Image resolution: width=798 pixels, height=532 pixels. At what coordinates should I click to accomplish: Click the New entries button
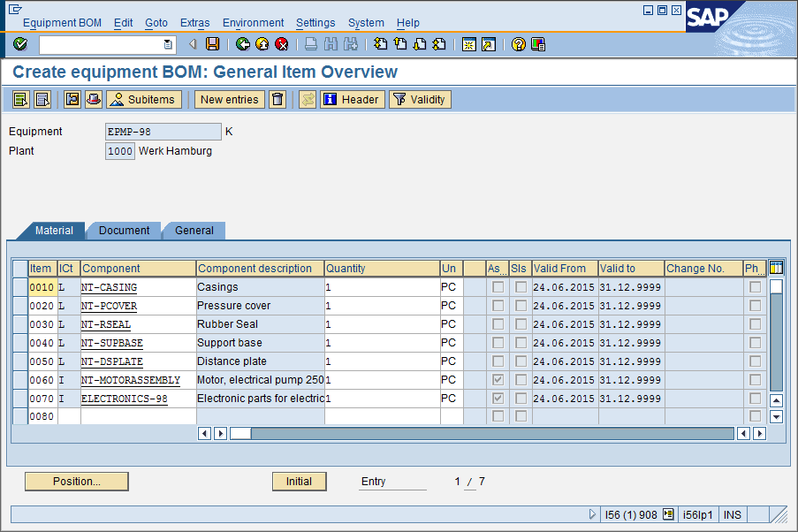point(230,99)
